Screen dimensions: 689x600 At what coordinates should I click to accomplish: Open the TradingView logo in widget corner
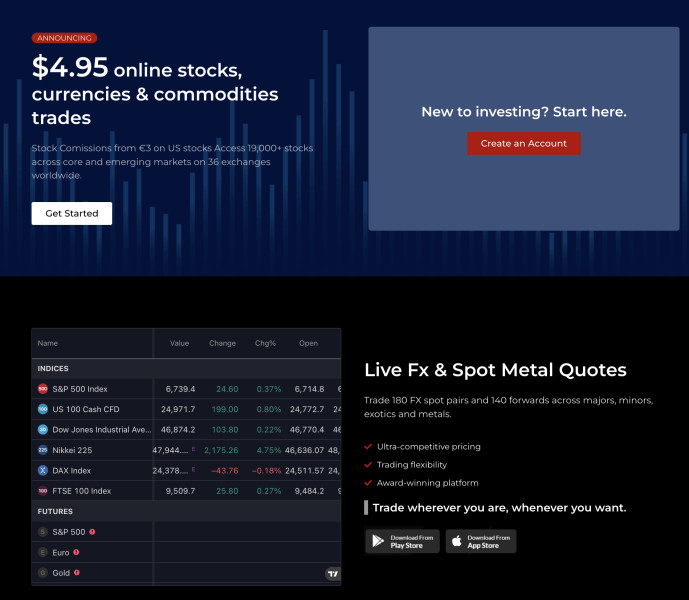(332, 574)
